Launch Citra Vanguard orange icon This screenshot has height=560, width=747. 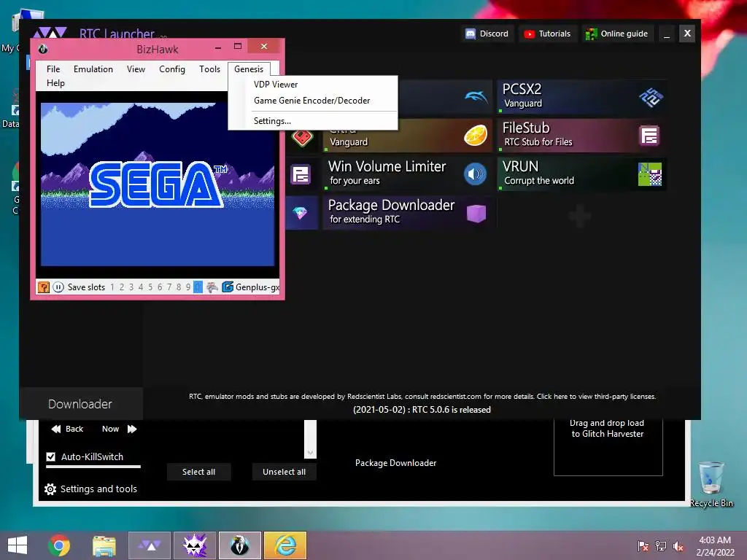(x=476, y=136)
